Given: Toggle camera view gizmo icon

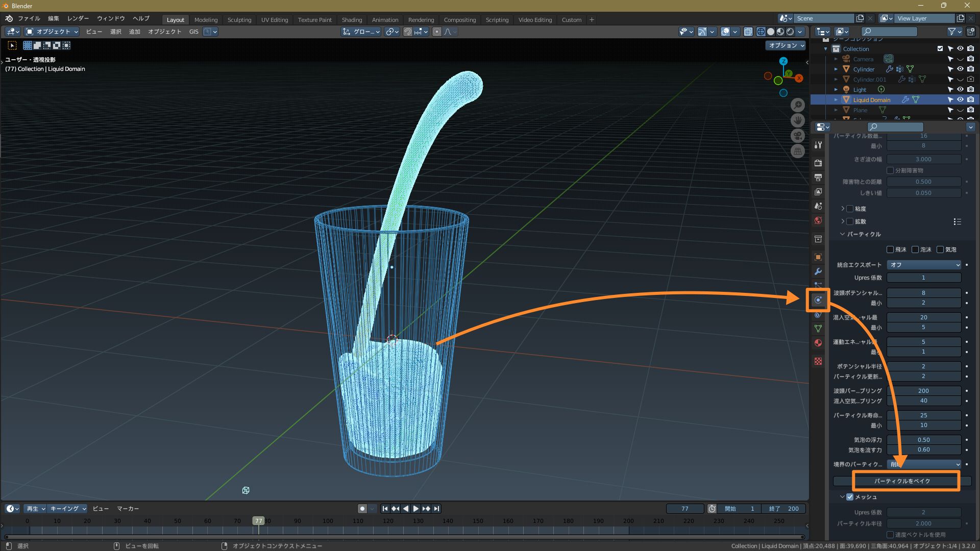Looking at the screenshot, I should [798, 136].
